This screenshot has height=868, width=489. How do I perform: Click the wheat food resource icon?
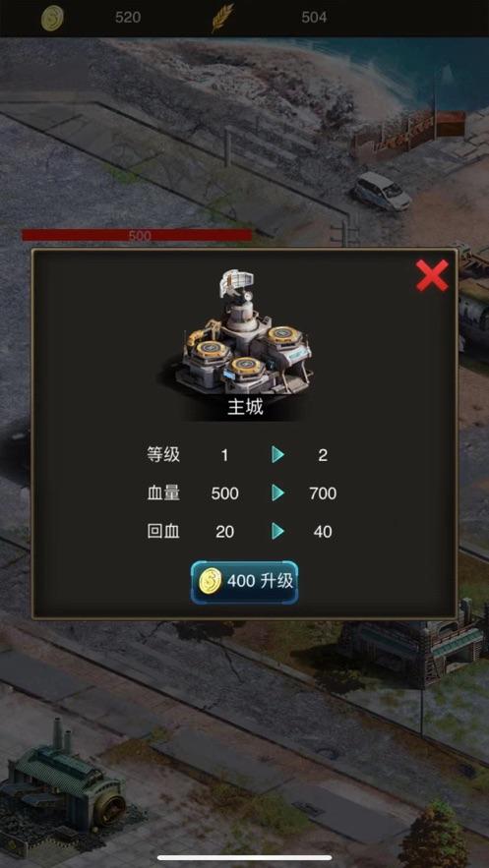click(x=222, y=18)
